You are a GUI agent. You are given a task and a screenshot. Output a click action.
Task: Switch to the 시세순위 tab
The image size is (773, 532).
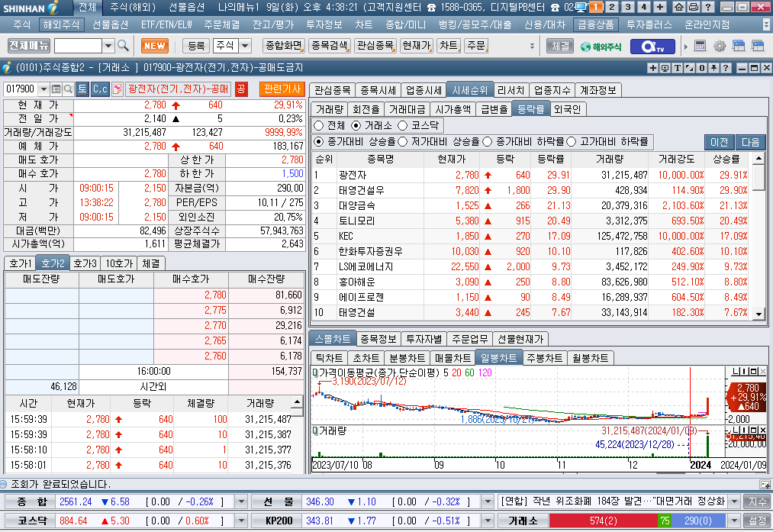point(469,90)
